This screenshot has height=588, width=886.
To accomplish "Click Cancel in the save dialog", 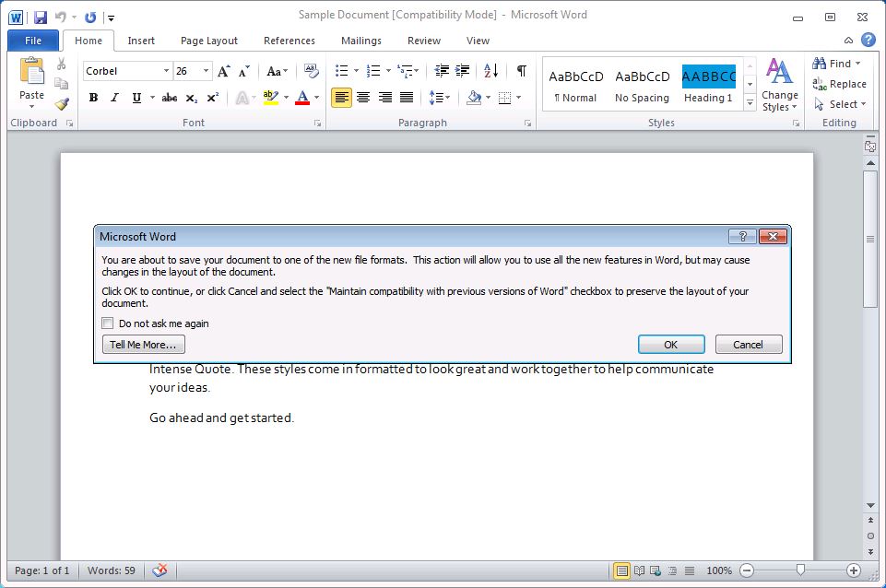I will click(x=749, y=345).
